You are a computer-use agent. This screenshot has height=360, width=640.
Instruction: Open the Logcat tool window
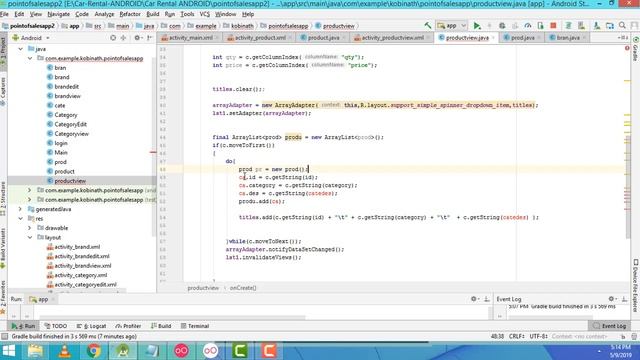pos(91,326)
